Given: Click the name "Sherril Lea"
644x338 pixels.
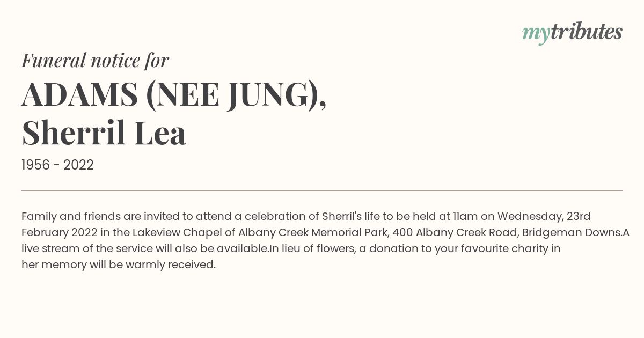Looking at the screenshot, I should [x=104, y=133].
